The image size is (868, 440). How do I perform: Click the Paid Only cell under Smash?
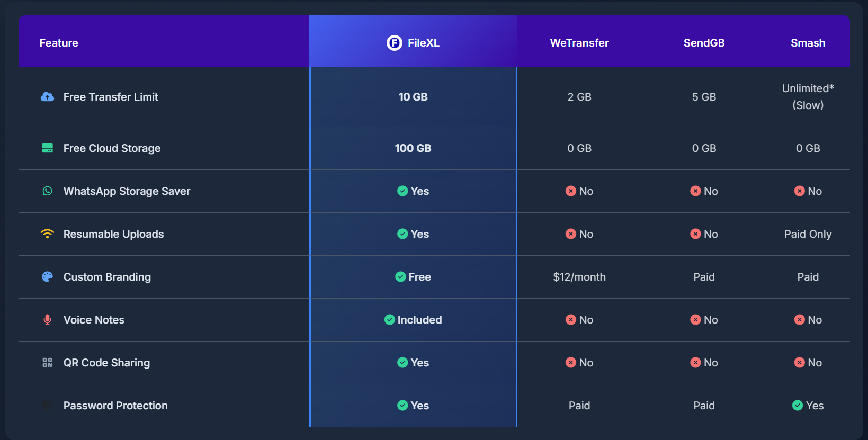click(808, 234)
